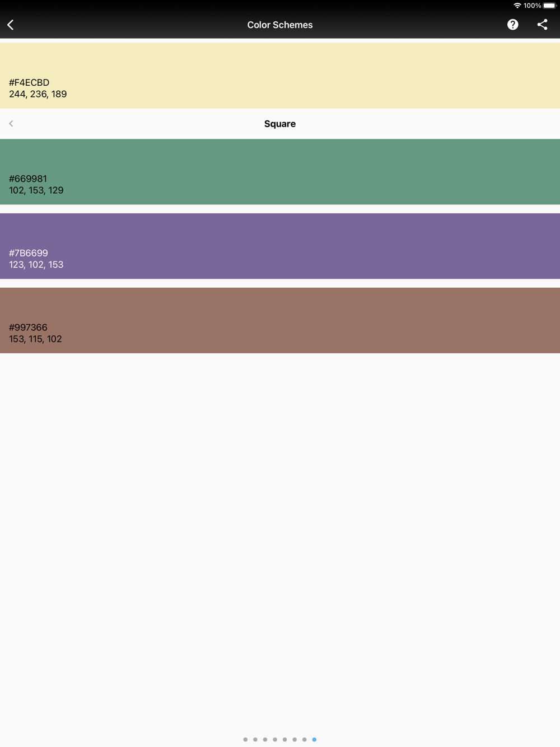Screen dimensions: 560x747
Task: Tap the Wi-Fi status icon
Action: point(517,6)
